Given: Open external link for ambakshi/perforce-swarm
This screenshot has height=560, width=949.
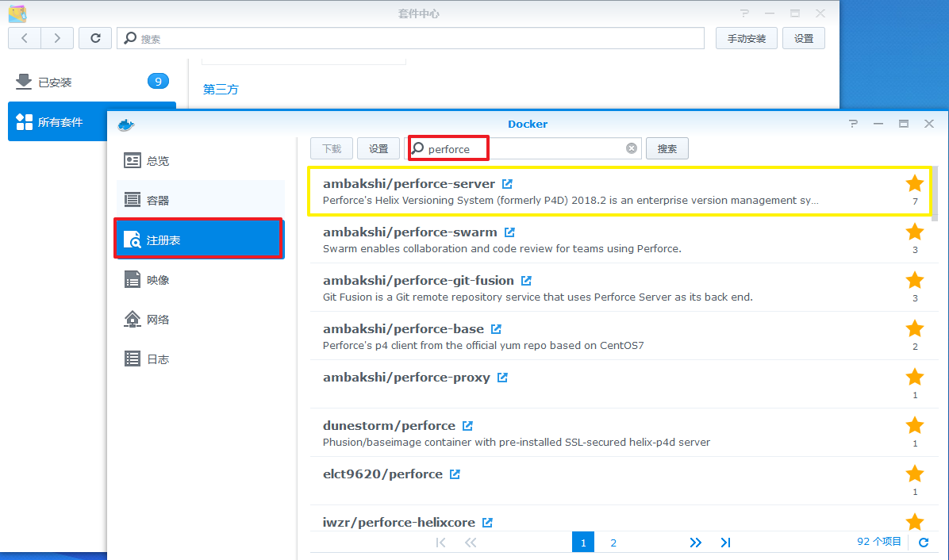Looking at the screenshot, I should (509, 232).
